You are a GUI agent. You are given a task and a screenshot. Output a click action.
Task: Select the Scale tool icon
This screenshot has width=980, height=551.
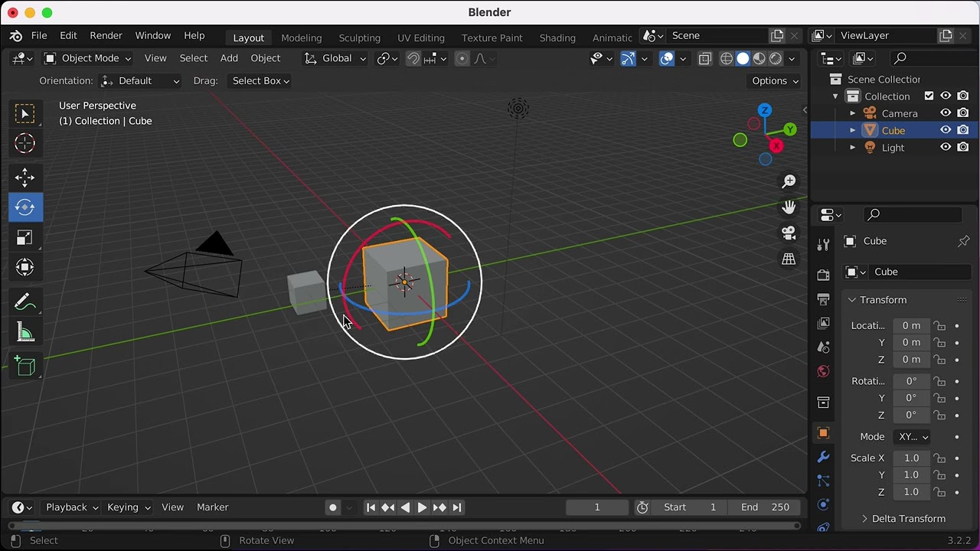click(x=24, y=238)
